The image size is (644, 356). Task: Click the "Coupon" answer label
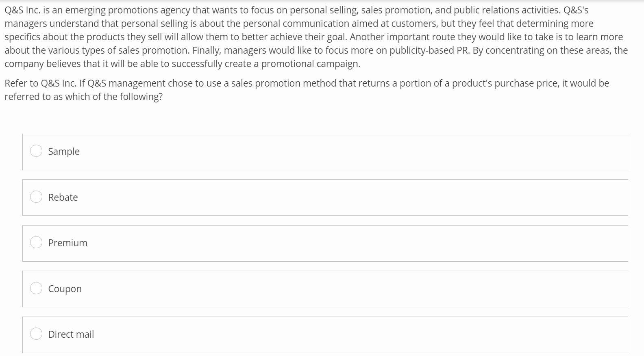tap(65, 289)
